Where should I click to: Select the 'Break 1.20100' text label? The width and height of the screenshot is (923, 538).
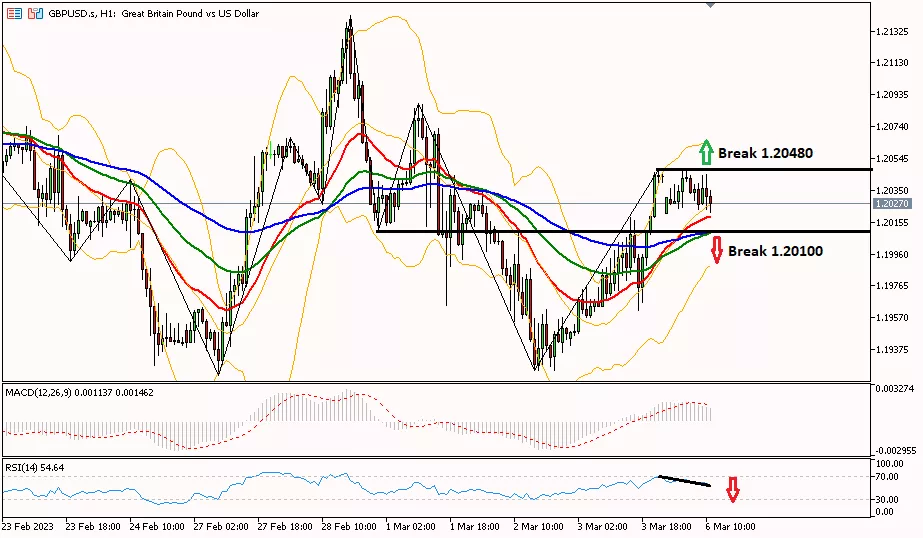pyautogui.click(x=775, y=251)
